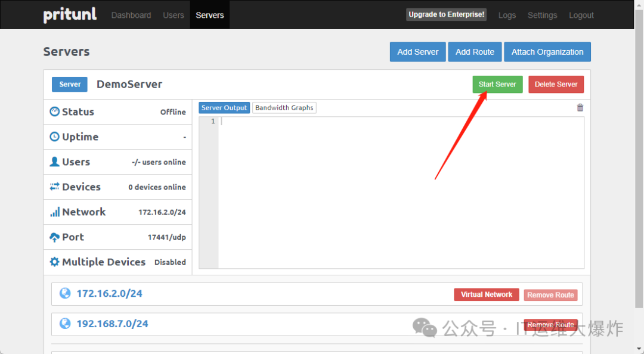Open the 192.168.7.0/24 route link
The height and width of the screenshot is (354, 644).
tap(112, 324)
